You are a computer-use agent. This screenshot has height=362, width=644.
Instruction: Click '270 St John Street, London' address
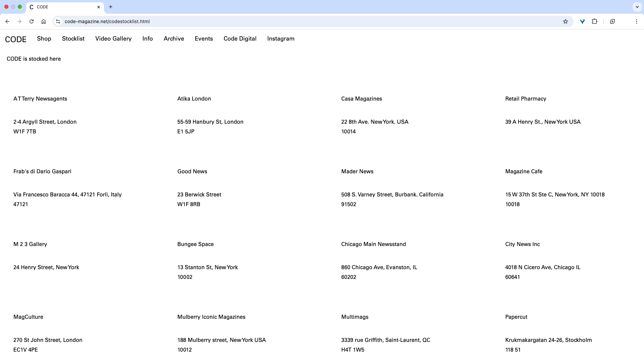tap(48, 340)
